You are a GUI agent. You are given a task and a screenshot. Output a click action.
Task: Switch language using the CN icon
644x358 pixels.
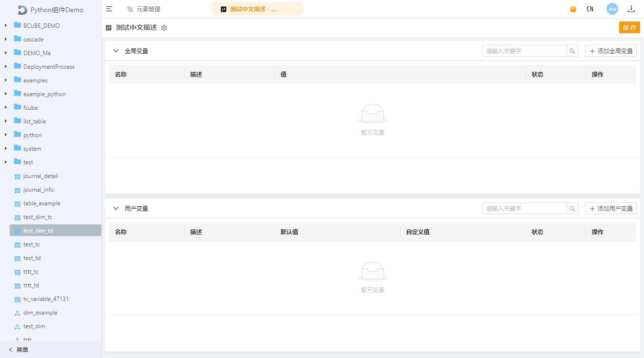pos(590,8)
